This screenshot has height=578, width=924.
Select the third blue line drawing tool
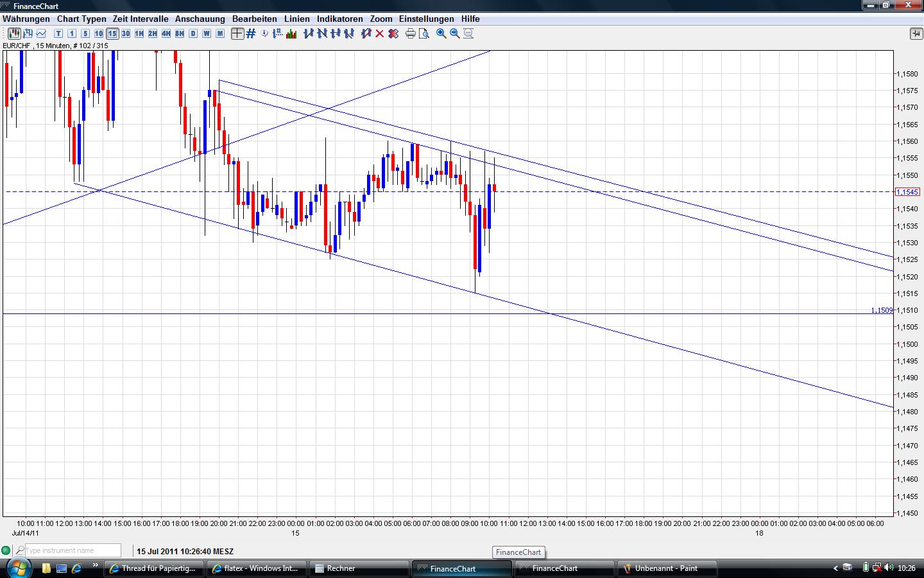(x=336, y=33)
